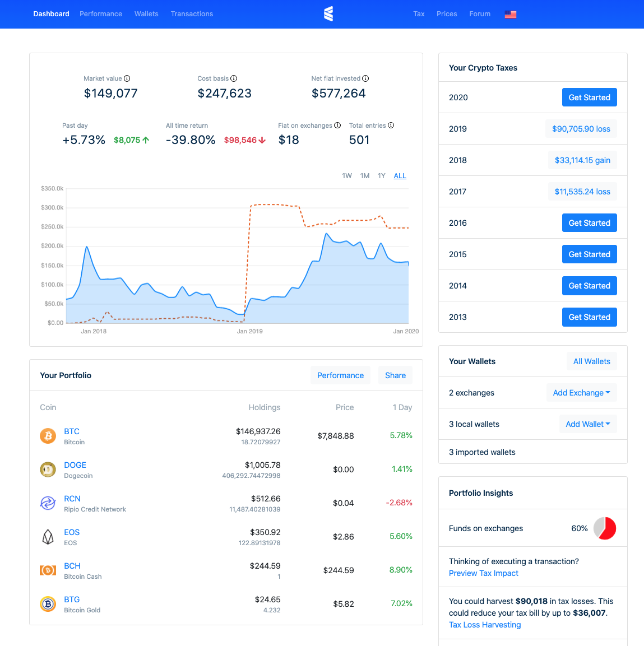Screen dimensions: 644x646
Task: Click the EOS coin icon
Action: pos(48,537)
